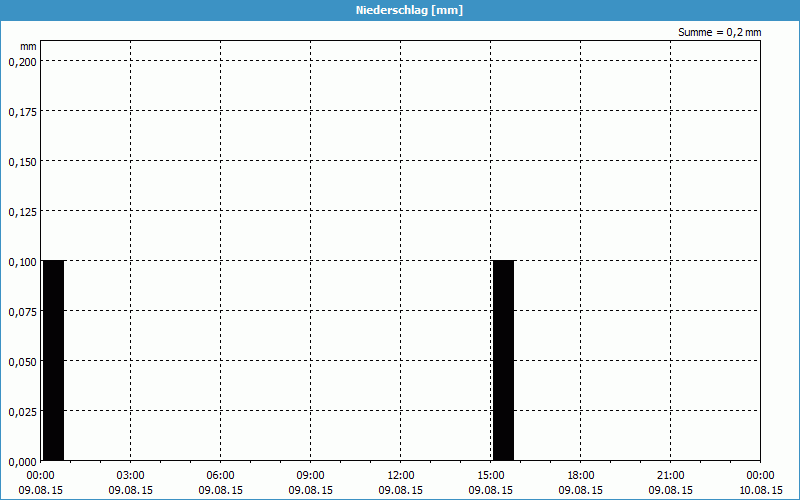
Task: Click the 0,150 y-axis label
Action: 23,162
